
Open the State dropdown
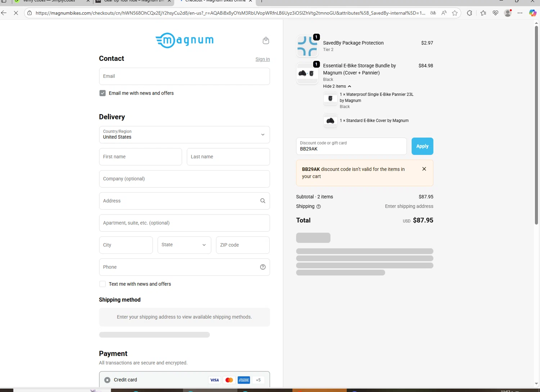tap(184, 245)
